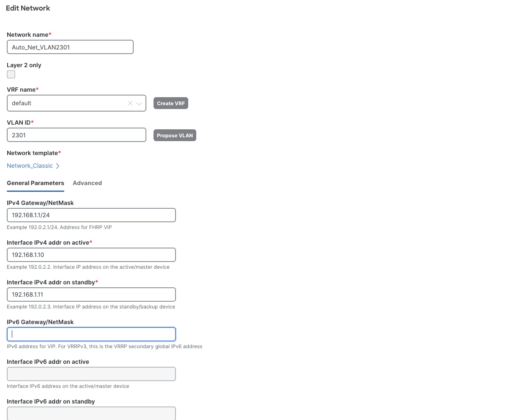The image size is (505, 420).
Task: Select the IPv6 Gateway/NetMask input
Action: (x=91, y=334)
